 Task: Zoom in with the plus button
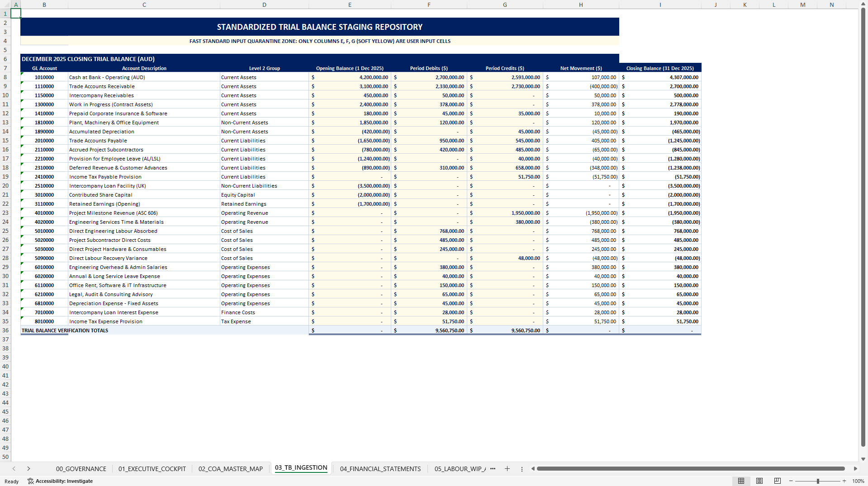[844, 481]
